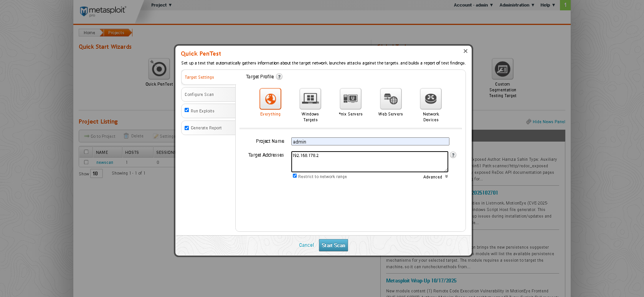This screenshot has width=644, height=297.
Task: Expand the Advanced options section
Action: pos(435,177)
